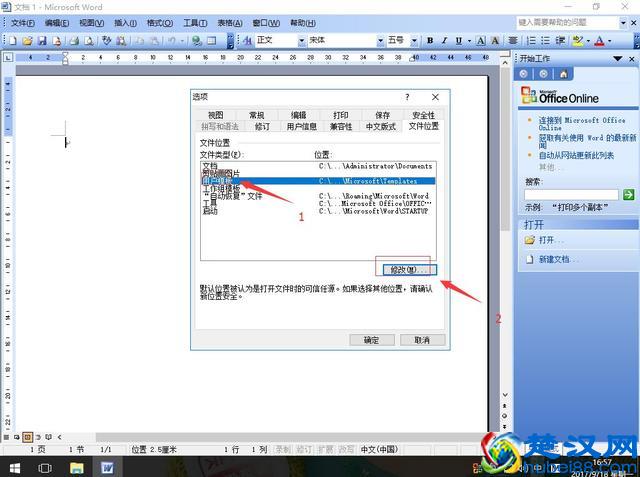
Task: Click the task pane Forward arrow icon
Action: tap(543, 74)
